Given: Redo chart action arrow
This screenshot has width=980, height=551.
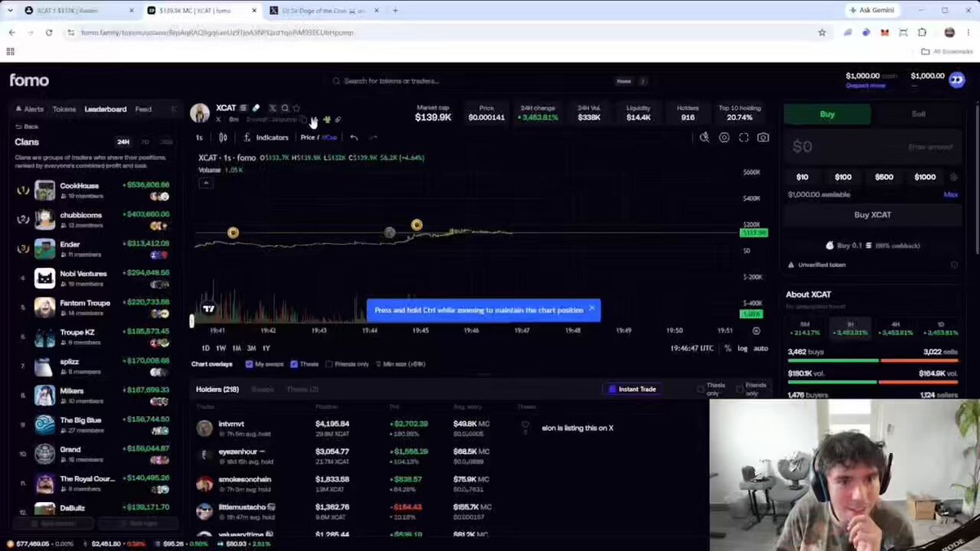Looking at the screenshot, I should point(373,137).
